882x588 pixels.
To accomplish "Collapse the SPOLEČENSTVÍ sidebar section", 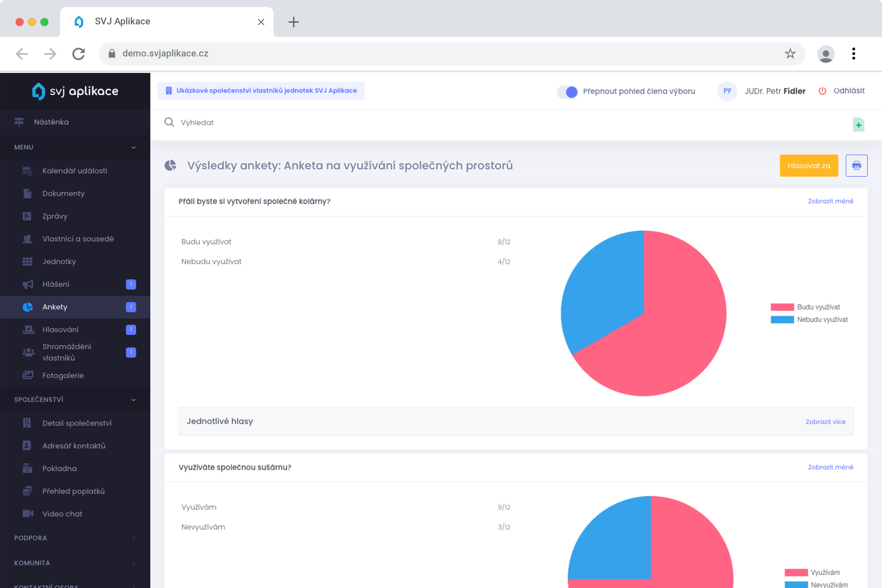I will coord(133,400).
